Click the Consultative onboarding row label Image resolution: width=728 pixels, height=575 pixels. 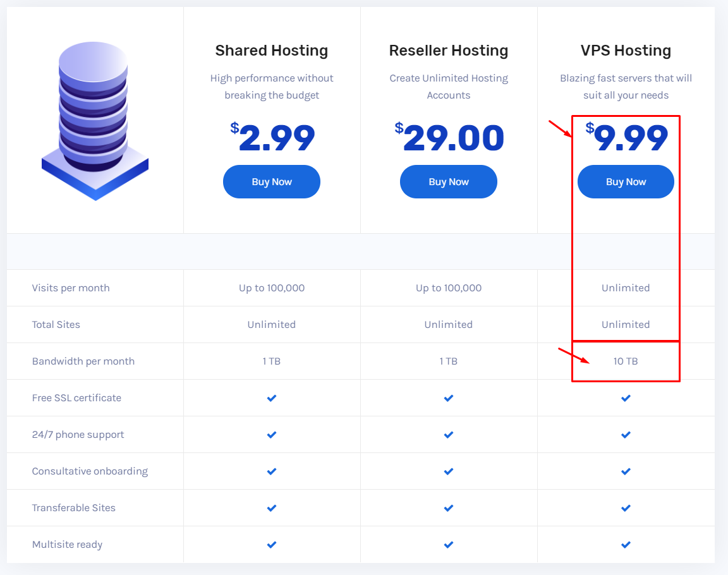pos(90,471)
